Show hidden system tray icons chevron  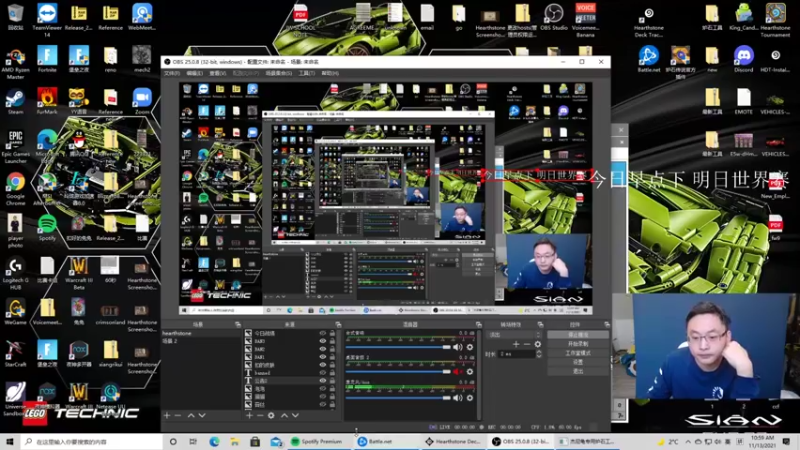click(x=688, y=441)
